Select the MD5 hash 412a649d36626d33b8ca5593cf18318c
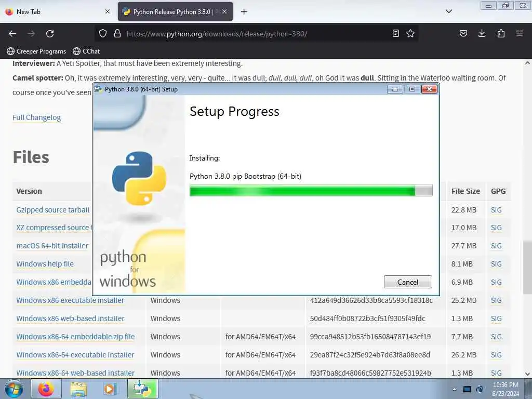 [x=371, y=300]
